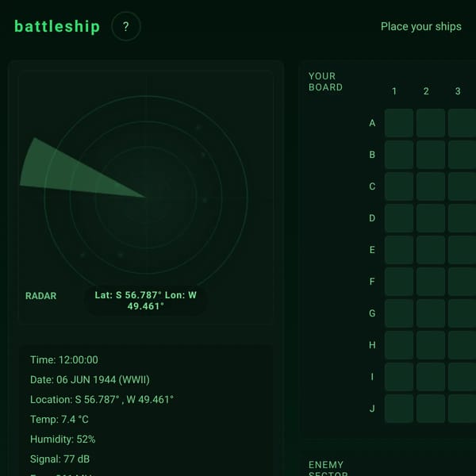Click row label H on your board
The image size is (476, 476).
tap(372, 345)
